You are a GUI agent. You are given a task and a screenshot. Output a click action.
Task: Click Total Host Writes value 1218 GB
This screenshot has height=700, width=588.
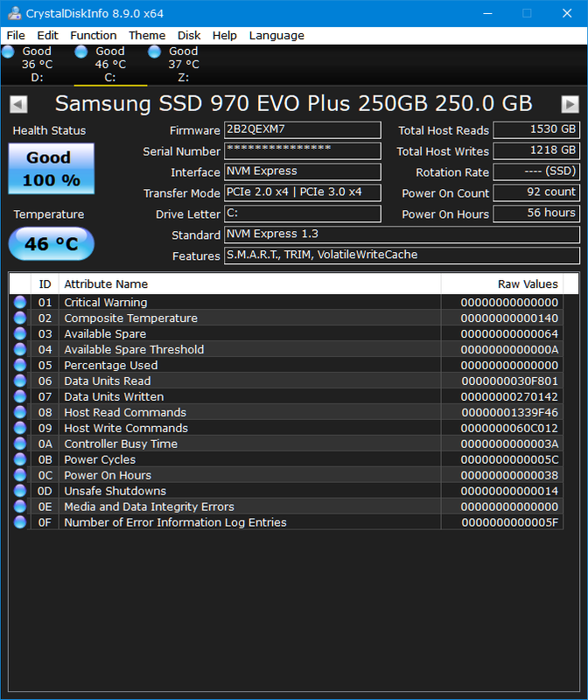(x=536, y=150)
